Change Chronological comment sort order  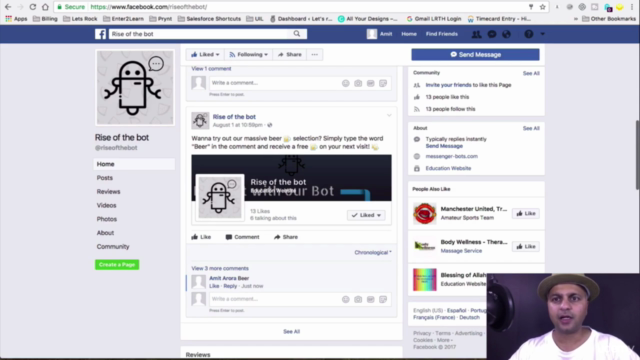click(373, 252)
